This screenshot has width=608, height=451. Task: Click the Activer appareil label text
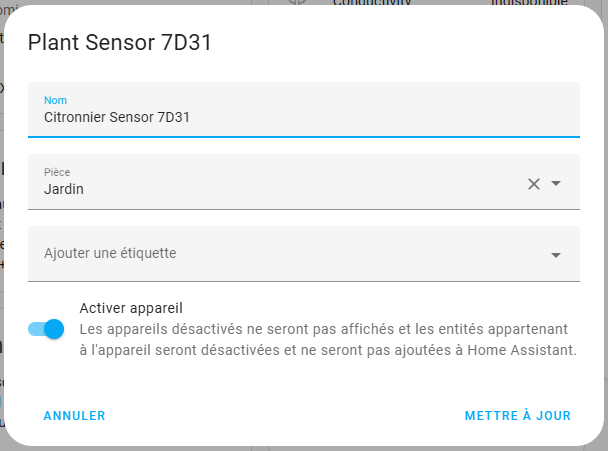(130, 308)
